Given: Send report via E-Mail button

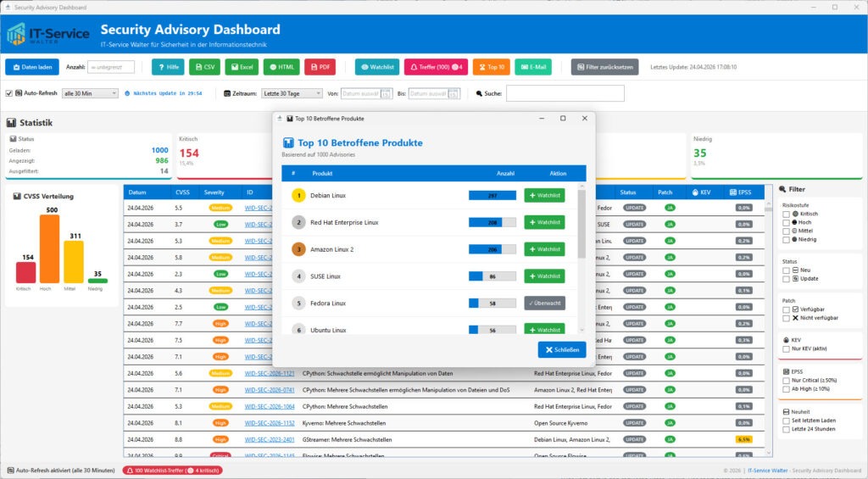Looking at the screenshot, I should point(533,67).
